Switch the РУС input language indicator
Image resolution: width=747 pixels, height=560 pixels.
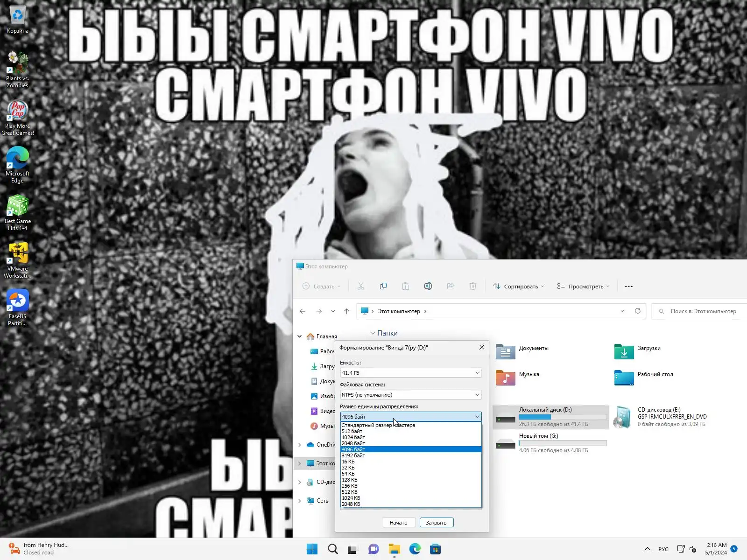(x=663, y=549)
